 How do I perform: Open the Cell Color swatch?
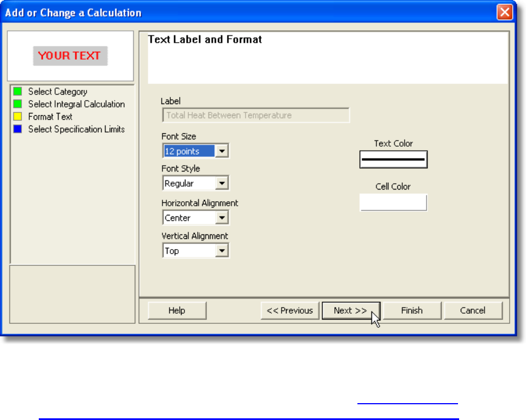393,202
